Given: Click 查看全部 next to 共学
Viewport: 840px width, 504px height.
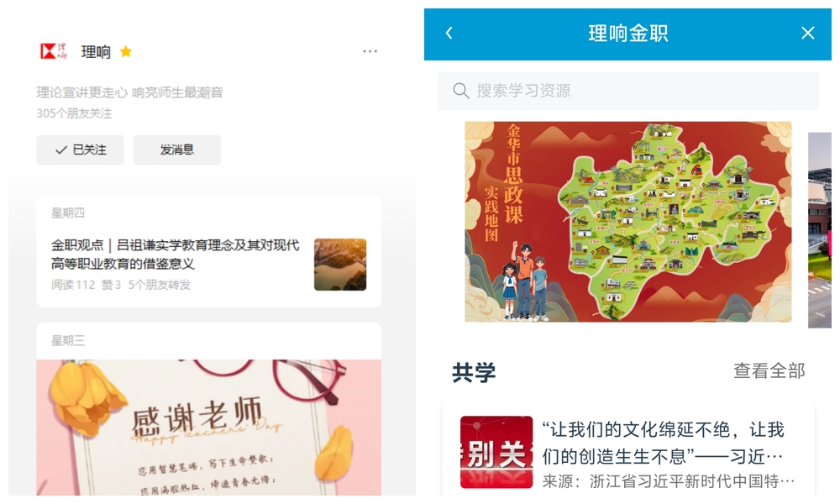Looking at the screenshot, I should tap(769, 370).
